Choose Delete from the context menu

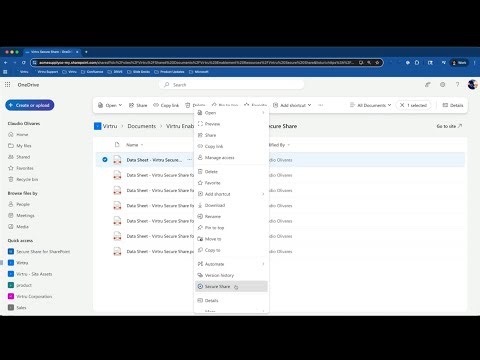click(231, 172)
